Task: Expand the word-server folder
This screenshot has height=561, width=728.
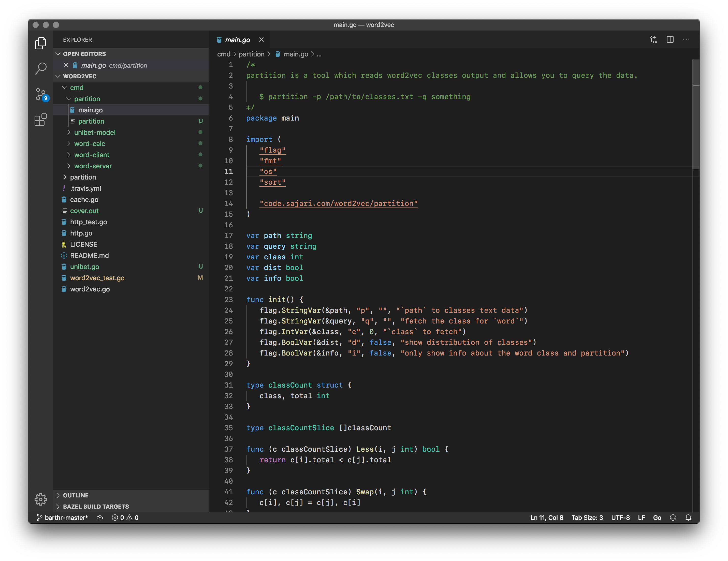Action: click(131, 166)
